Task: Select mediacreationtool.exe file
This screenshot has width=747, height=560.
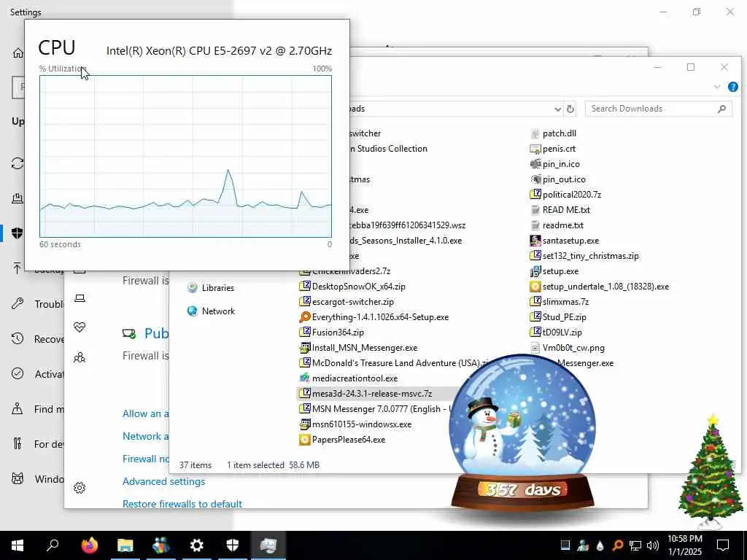Action: 348,378
